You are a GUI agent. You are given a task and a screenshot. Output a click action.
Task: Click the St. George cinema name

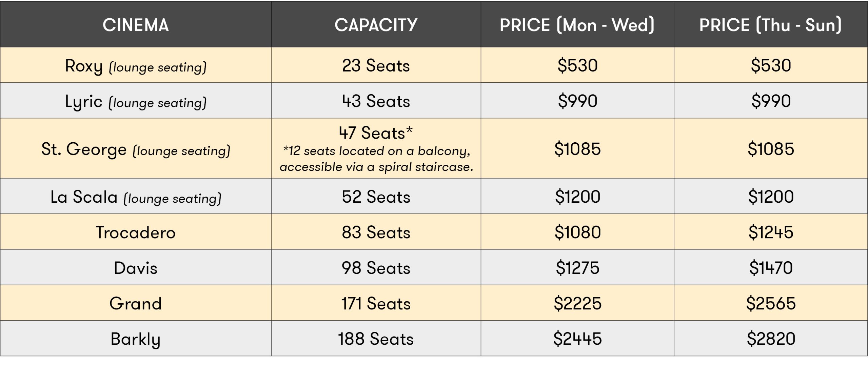tap(136, 149)
